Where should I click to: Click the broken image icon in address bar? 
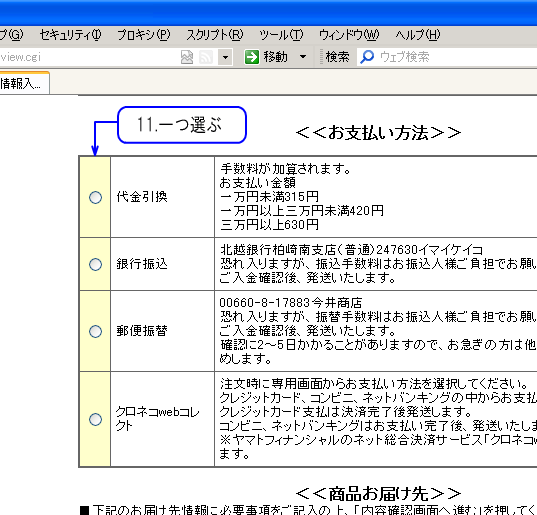[x=187, y=57]
